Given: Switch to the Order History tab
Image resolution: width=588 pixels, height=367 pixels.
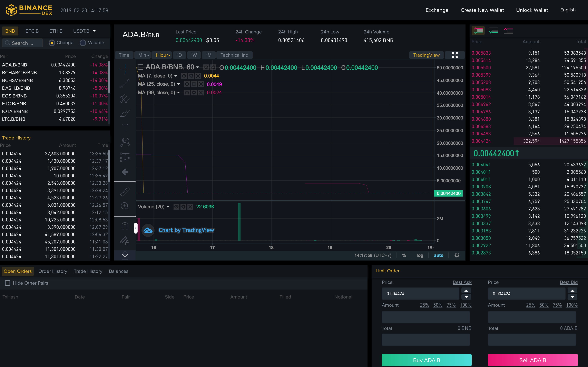Looking at the screenshot, I should (x=53, y=271).
